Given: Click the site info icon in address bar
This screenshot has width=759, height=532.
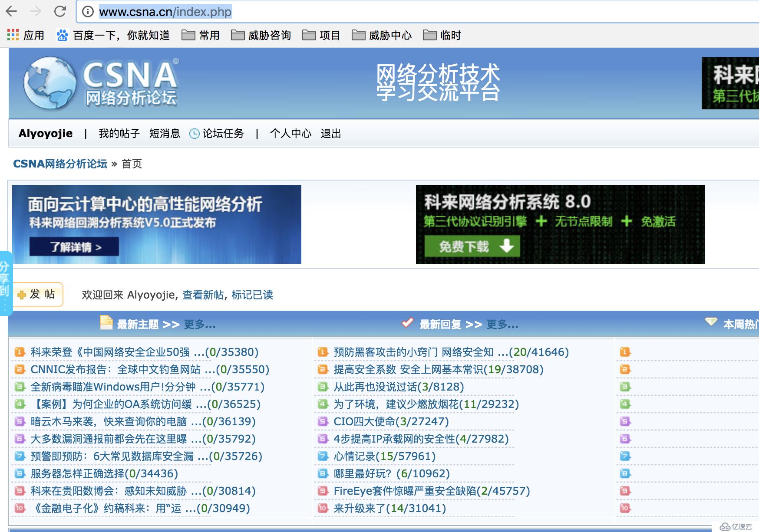Looking at the screenshot, I should 88,12.
